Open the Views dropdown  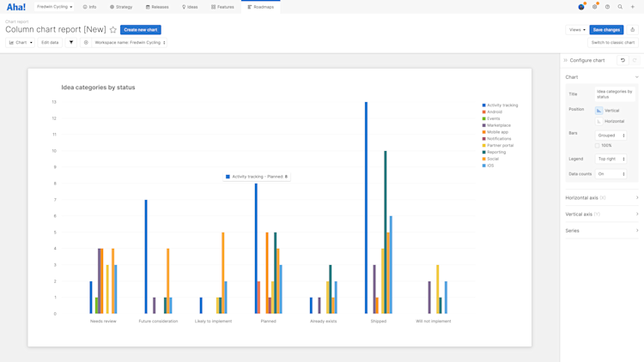pos(577,29)
